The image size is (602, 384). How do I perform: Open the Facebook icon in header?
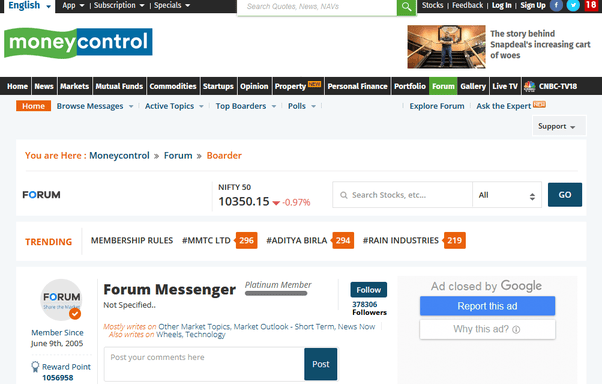(556, 5)
